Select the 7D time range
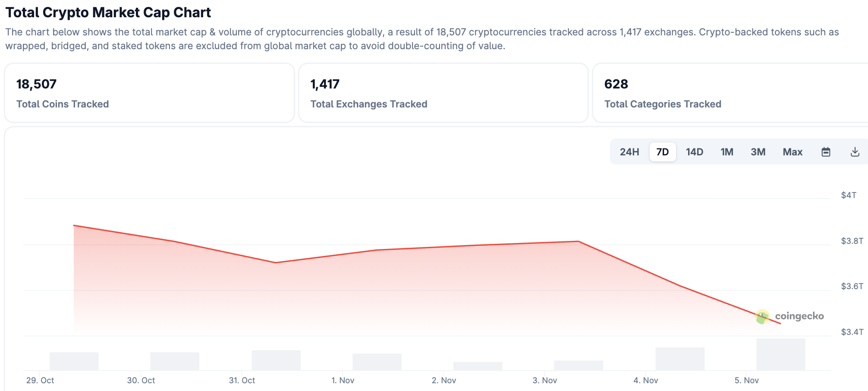868x391 pixels. 662,152
